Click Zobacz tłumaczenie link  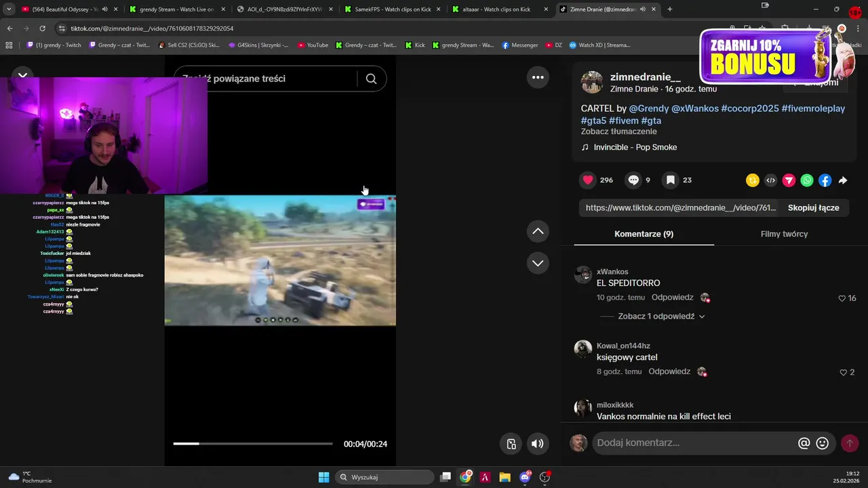coord(618,131)
